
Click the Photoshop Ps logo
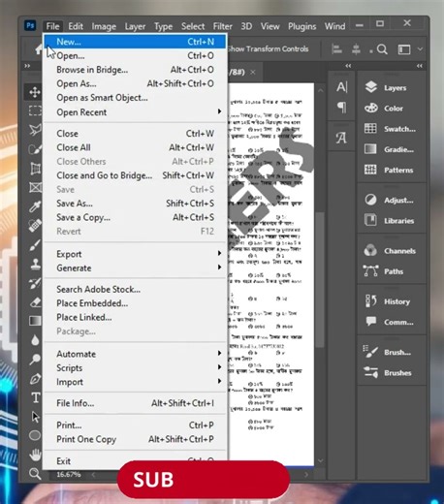pyautogui.click(x=30, y=25)
